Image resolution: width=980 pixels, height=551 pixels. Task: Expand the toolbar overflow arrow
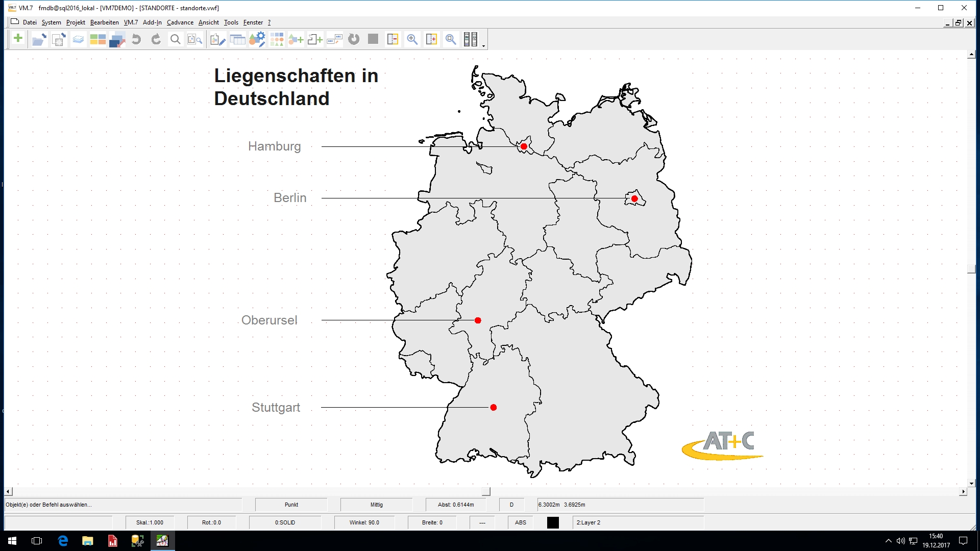point(483,46)
